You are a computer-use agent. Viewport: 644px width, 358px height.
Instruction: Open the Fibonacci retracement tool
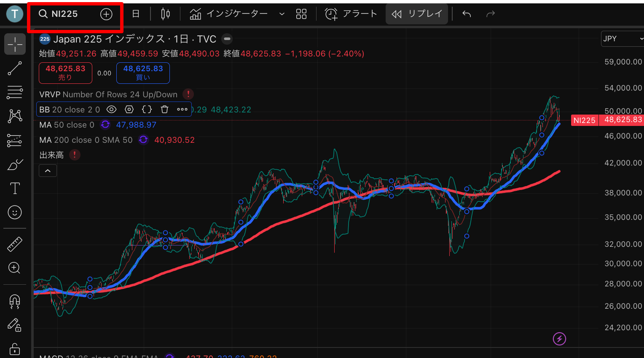pos(15,92)
